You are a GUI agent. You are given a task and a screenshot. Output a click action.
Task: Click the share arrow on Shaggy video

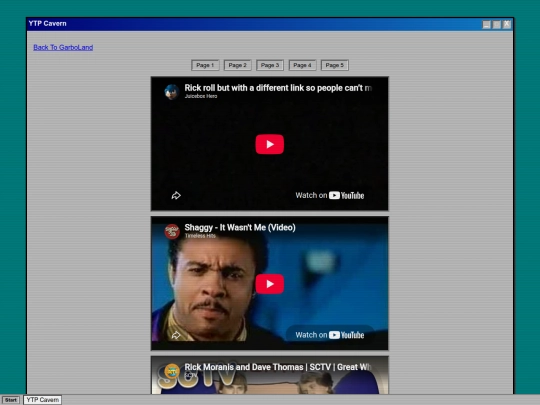pyautogui.click(x=176, y=335)
